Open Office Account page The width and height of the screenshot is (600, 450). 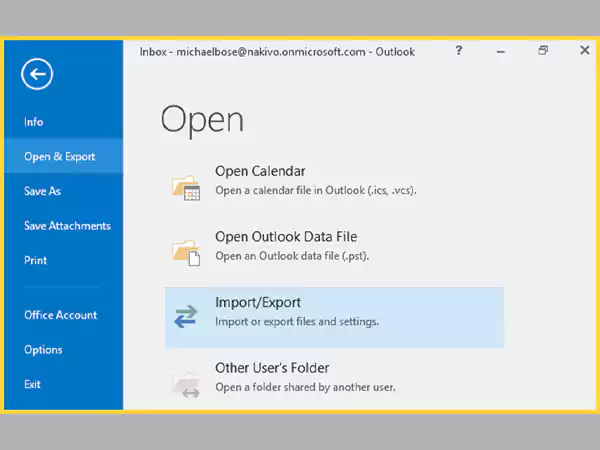coord(63,315)
